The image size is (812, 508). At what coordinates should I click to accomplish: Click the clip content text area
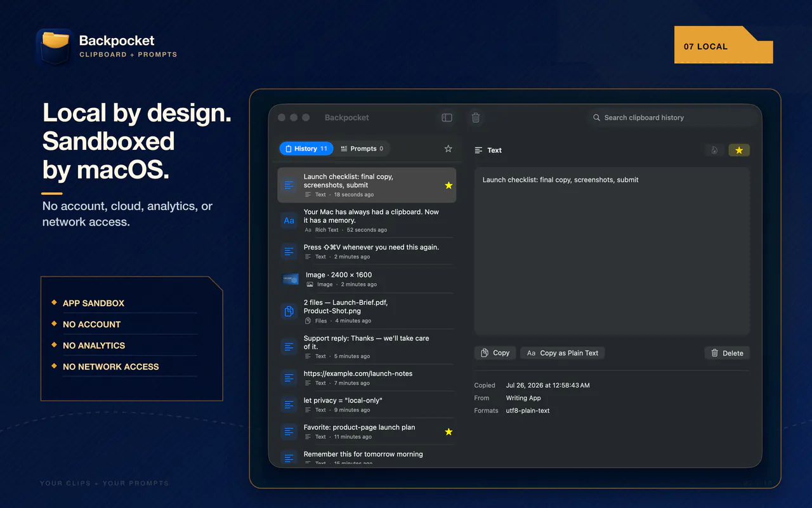[612, 251]
